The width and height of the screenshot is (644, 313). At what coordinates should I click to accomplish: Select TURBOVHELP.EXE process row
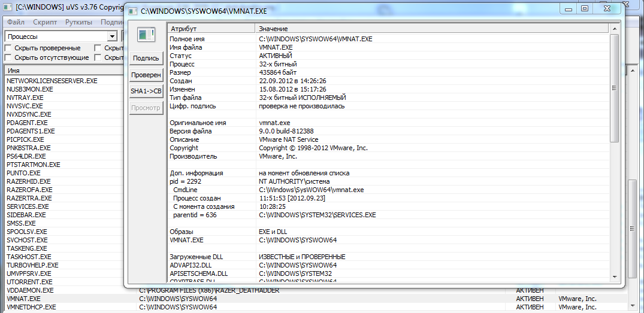coord(32,265)
